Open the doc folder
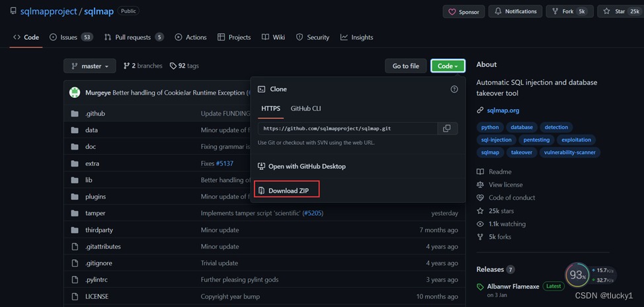 91,147
